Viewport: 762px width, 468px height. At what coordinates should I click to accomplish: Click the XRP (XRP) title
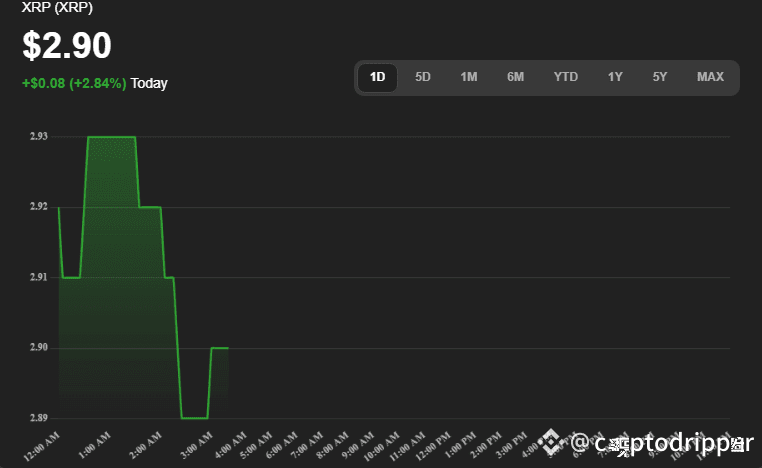tap(57, 7)
